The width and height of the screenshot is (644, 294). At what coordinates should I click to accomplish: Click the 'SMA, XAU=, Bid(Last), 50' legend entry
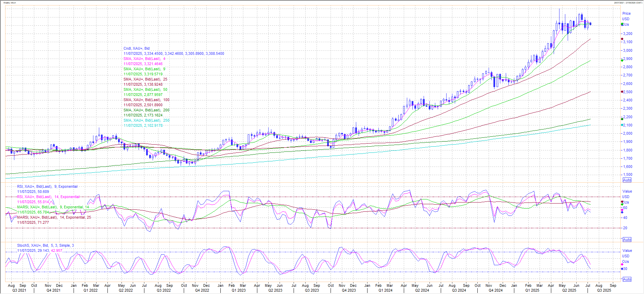tap(145, 89)
